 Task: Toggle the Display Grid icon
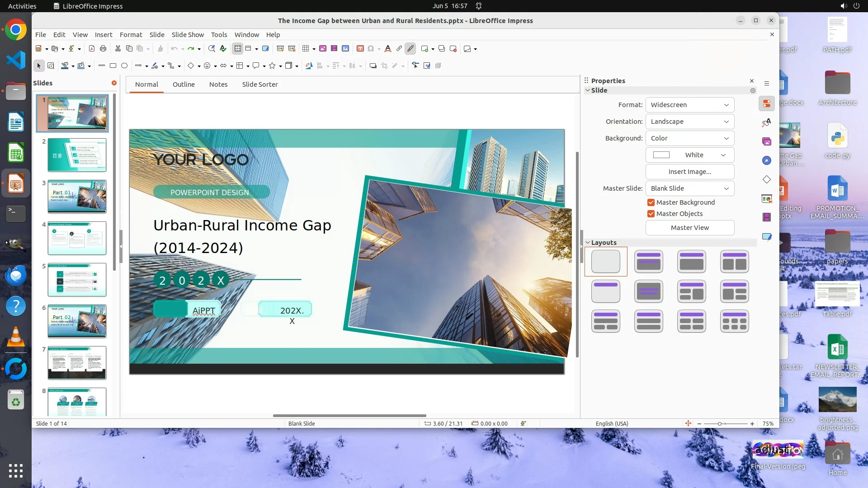pyautogui.click(x=238, y=49)
